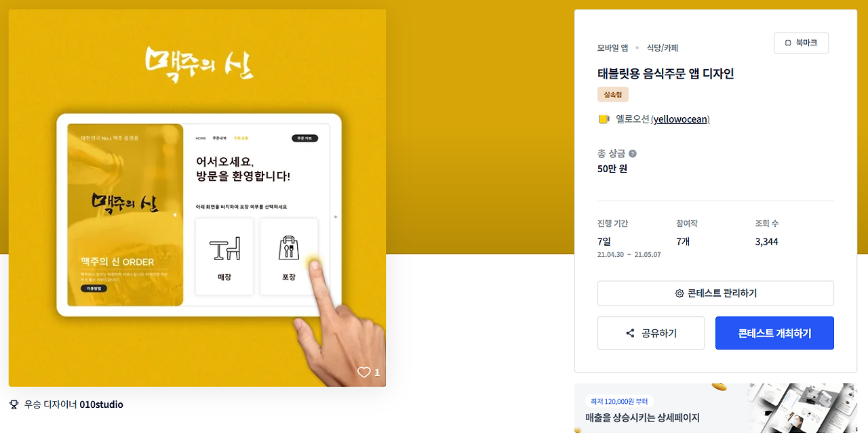Select the 모바일 앱 category breadcrumb
868x439 pixels.
pos(612,48)
